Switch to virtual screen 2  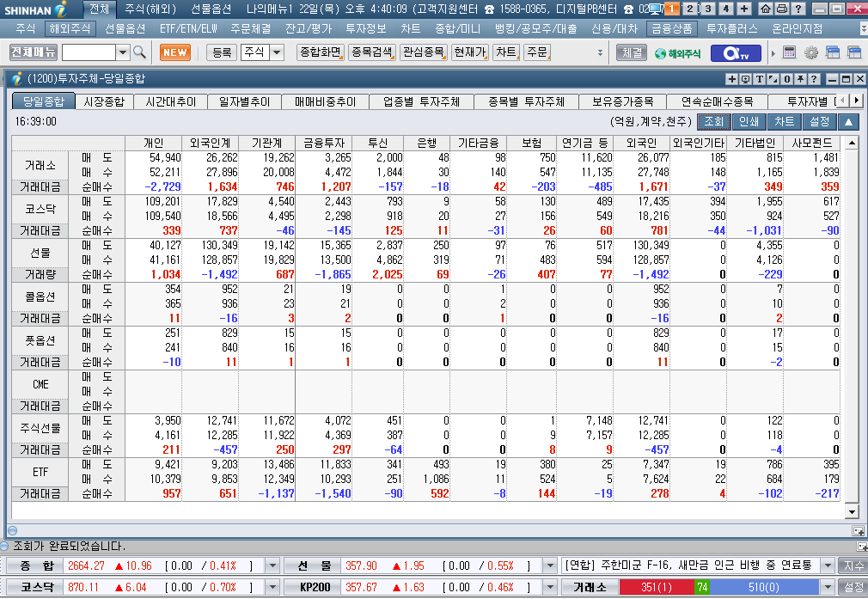coord(690,9)
